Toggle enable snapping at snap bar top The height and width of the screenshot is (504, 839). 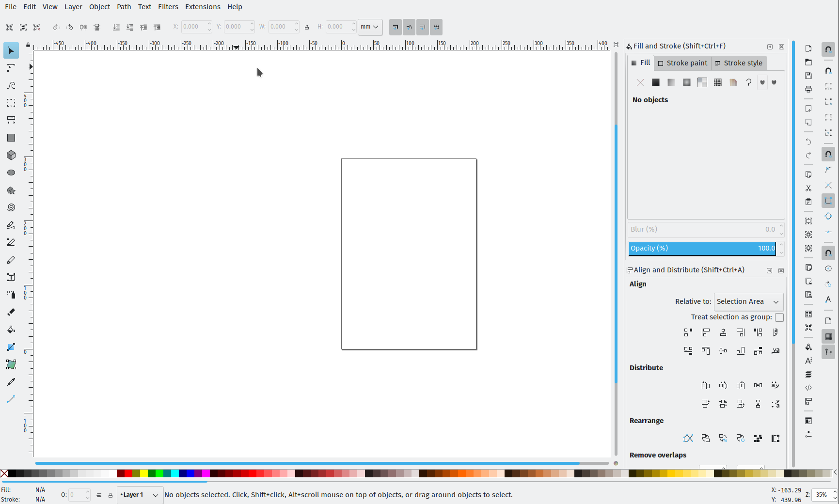[x=828, y=49]
